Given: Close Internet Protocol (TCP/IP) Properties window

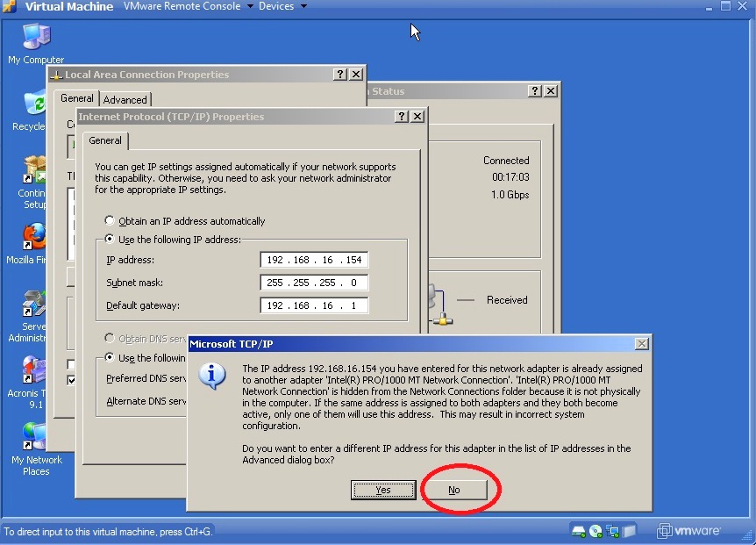Looking at the screenshot, I should tap(417, 116).
